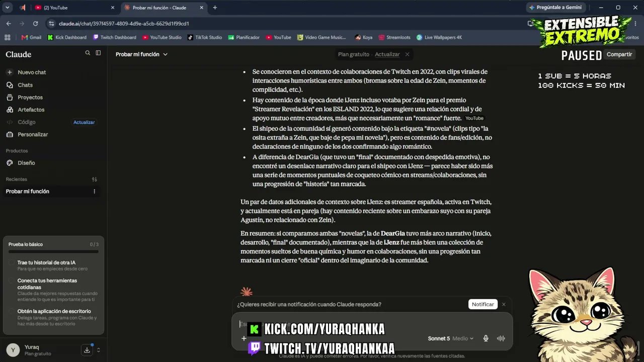Open the Chats section in sidebar

coord(25,85)
